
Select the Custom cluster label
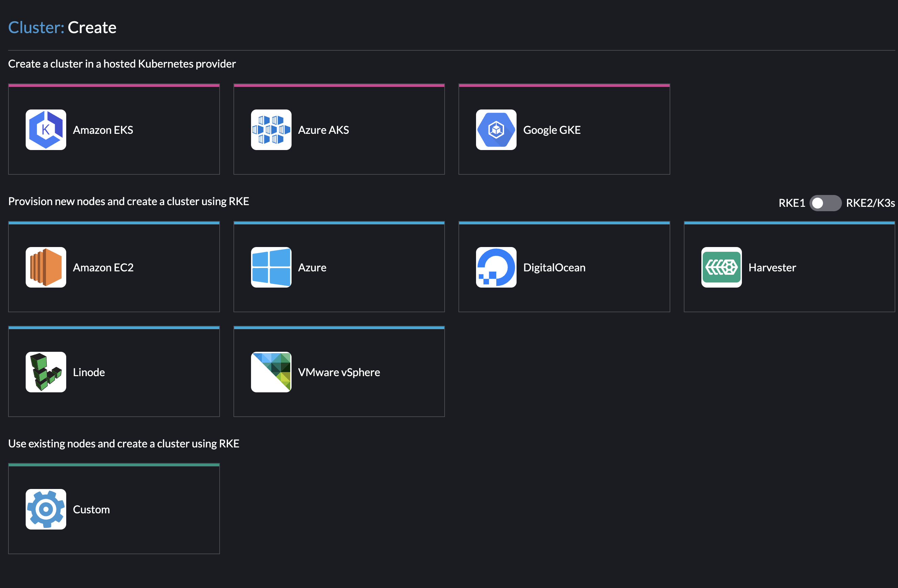point(91,510)
